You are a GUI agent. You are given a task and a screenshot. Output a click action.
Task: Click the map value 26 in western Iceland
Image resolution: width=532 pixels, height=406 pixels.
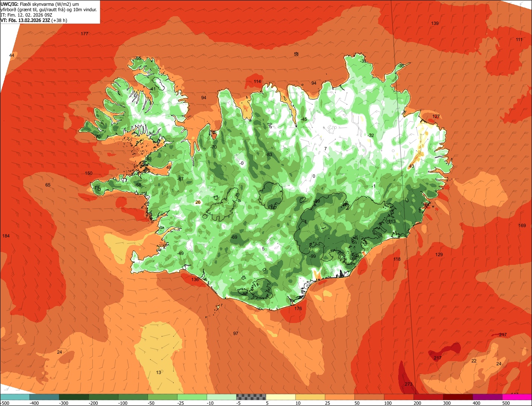coord(198,202)
